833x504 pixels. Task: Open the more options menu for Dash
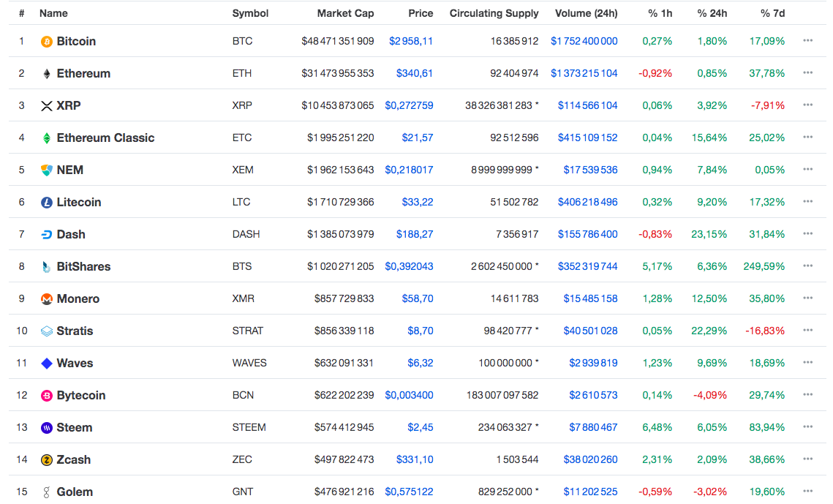[x=808, y=234]
